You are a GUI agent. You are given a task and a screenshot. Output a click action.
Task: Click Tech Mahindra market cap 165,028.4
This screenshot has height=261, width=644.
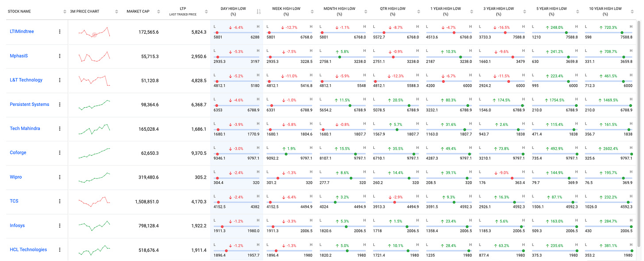(149, 129)
